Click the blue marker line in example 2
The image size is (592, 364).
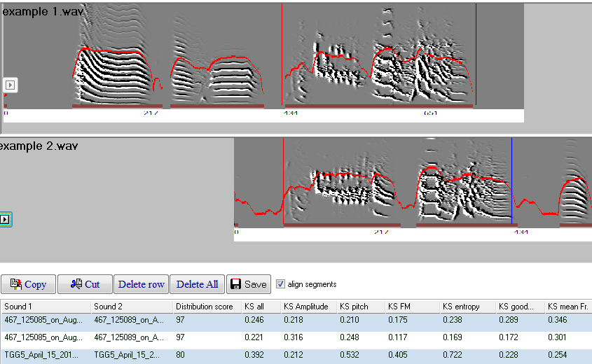pyautogui.click(x=511, y=182)
